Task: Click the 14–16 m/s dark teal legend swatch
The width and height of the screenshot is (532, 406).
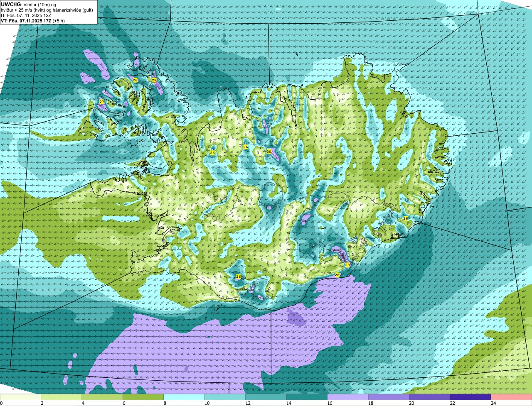Action: coord(307,397)
